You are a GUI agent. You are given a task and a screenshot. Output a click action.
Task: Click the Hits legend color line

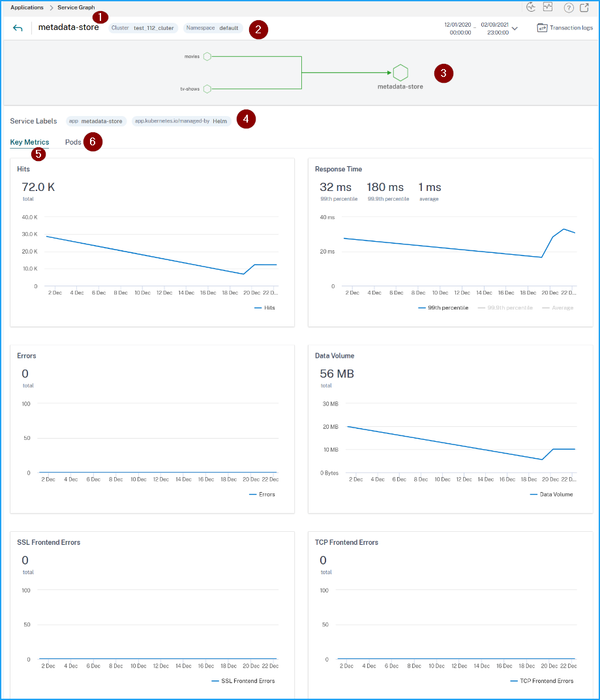(x=258, y=308)
